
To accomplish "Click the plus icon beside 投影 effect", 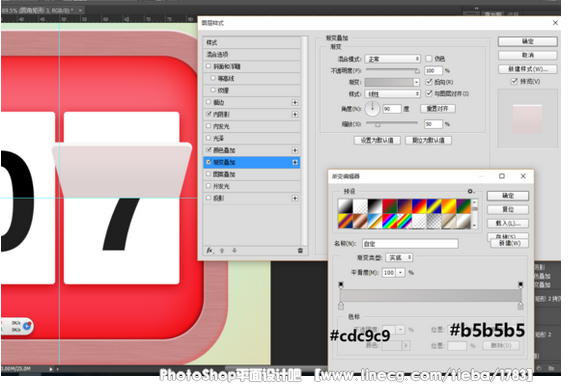I will click(x=295, y=198).
